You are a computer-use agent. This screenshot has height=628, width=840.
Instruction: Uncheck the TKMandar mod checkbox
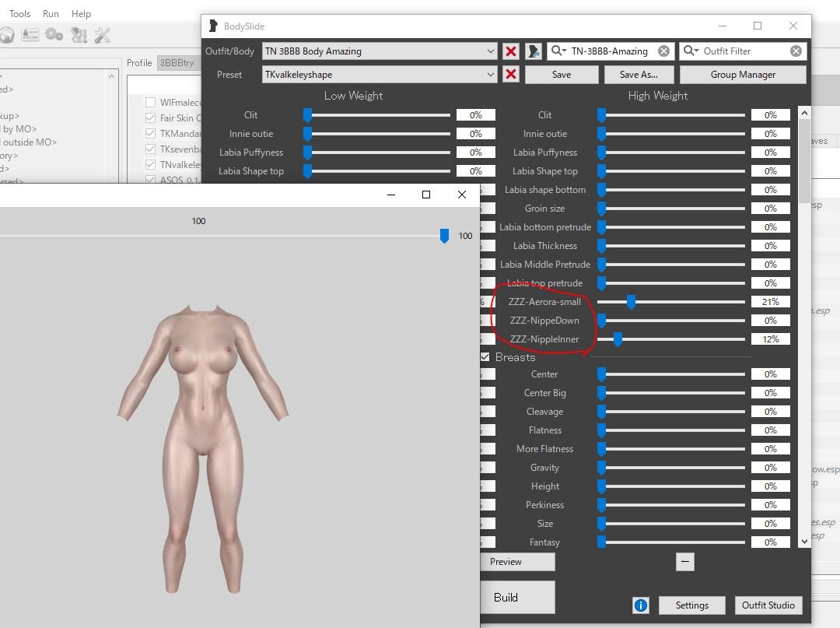(x=151, y=133)
